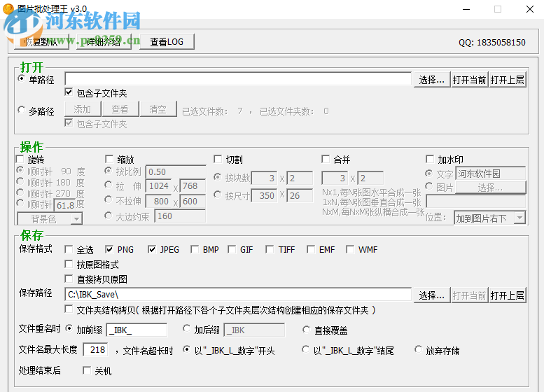Image resolution: width=544 pixels, height=392 pixels.
Task: Enable 文件夹结构拷贝 folder structure copy
Action: click(x=69, y=309)
